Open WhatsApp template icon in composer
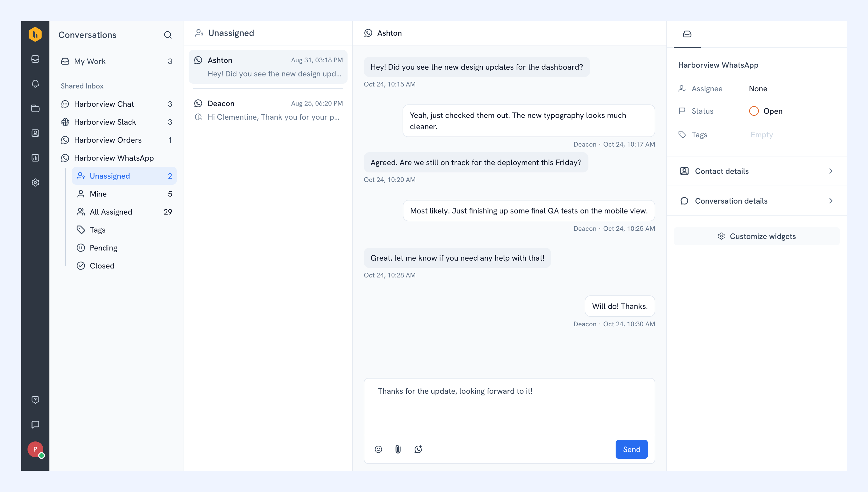The width and height of the screenshot is (868, 492). (x=418, y=449)
